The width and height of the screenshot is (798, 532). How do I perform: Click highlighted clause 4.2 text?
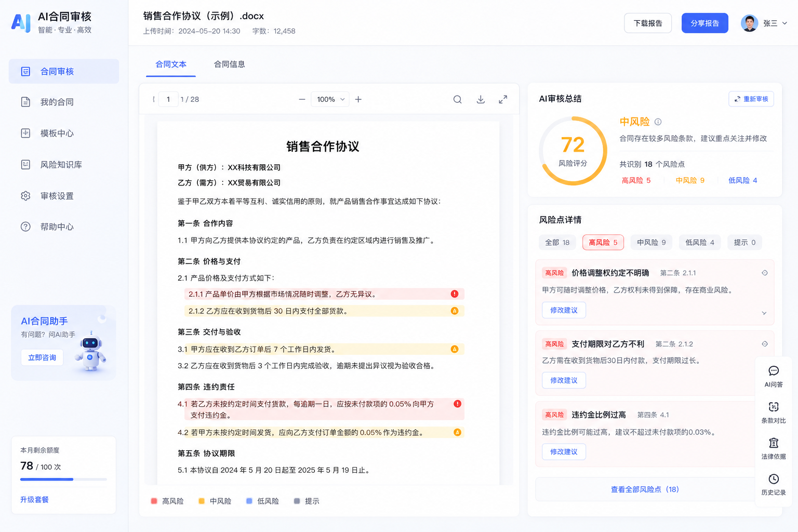click(301, 432)
